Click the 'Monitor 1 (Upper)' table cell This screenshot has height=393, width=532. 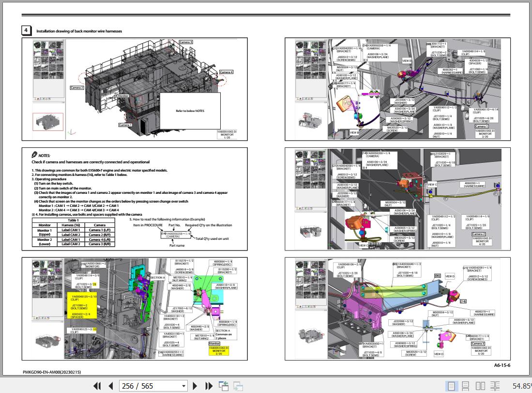pos(45,232)
